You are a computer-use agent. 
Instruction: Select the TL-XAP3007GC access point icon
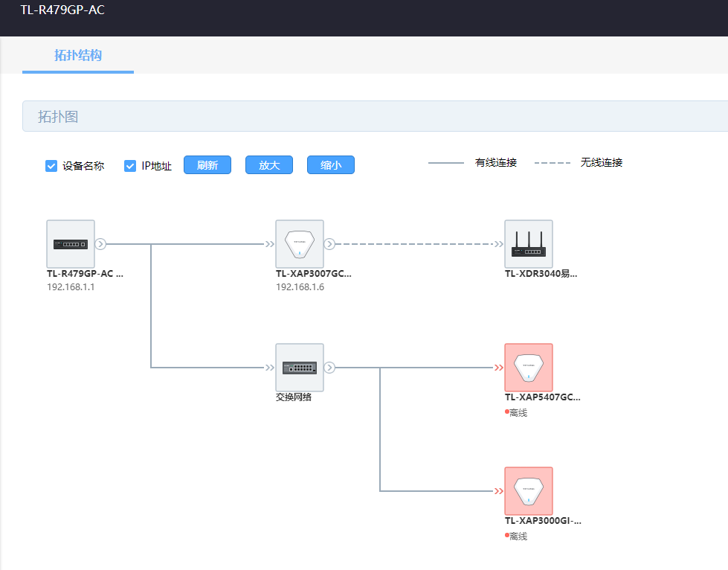300,244
